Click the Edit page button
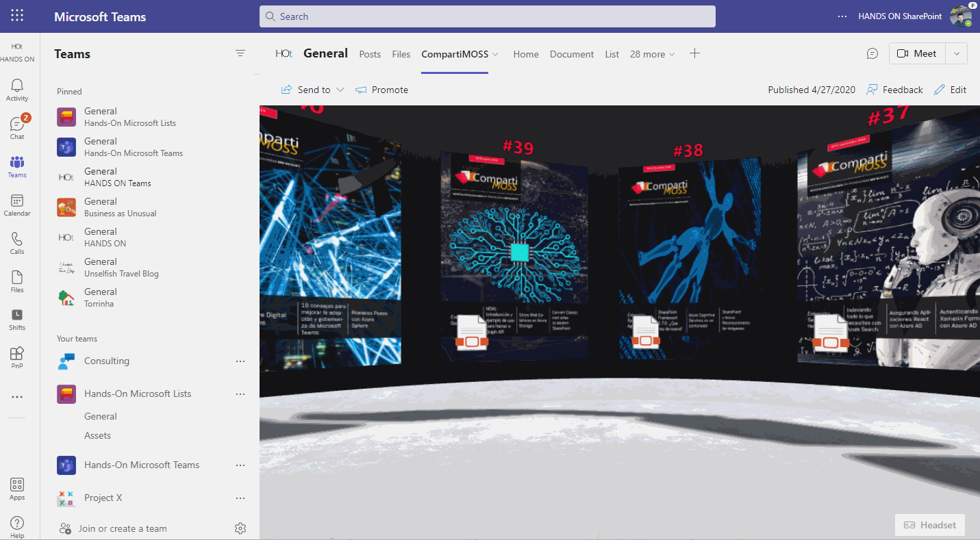 coord(951,90)
